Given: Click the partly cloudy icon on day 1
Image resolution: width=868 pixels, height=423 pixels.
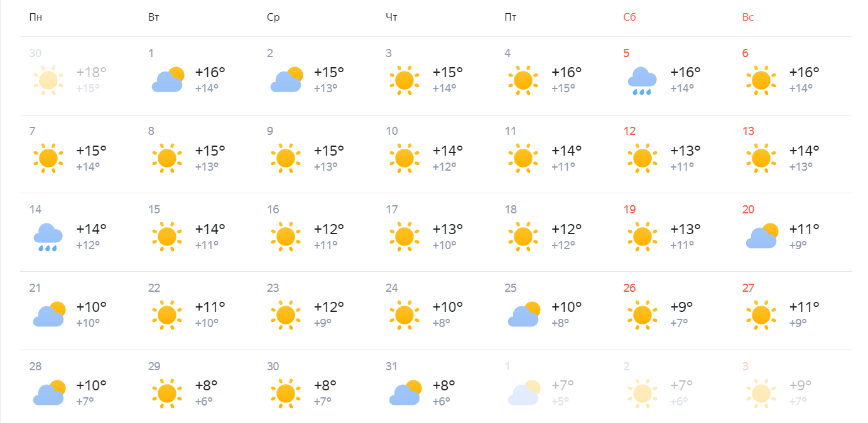Looking at the screenshot, I should coord(168,80).
